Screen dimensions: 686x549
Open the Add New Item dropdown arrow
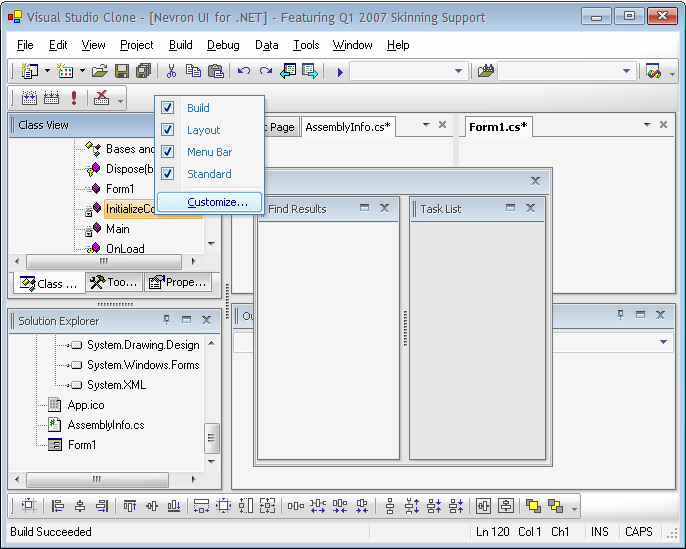[x=82, y=71]
